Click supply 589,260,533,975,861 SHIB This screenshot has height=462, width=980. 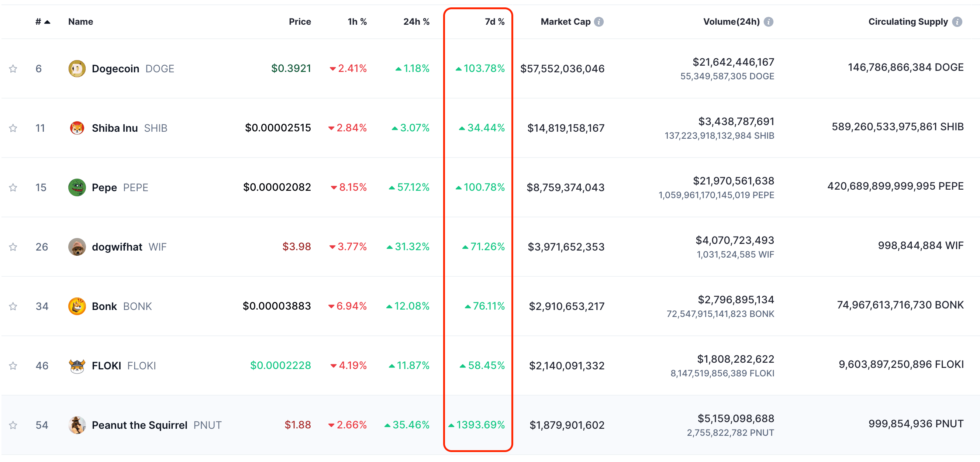tap(897, 126)
